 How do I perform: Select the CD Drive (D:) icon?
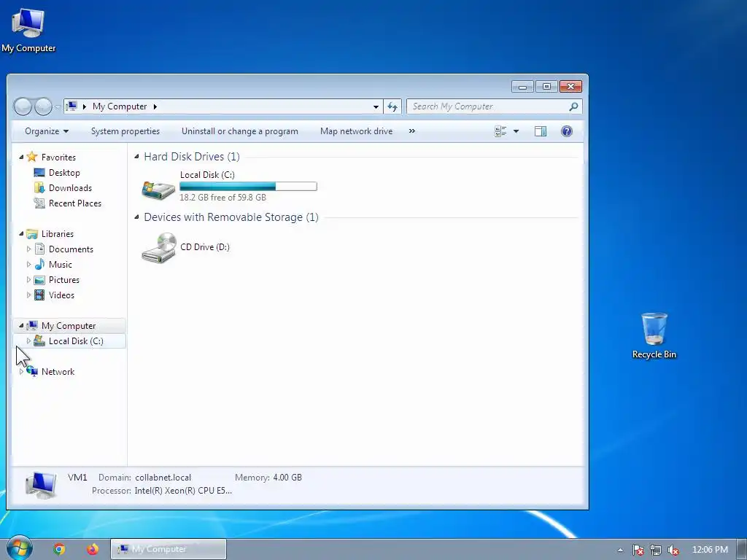pos(158,247)
